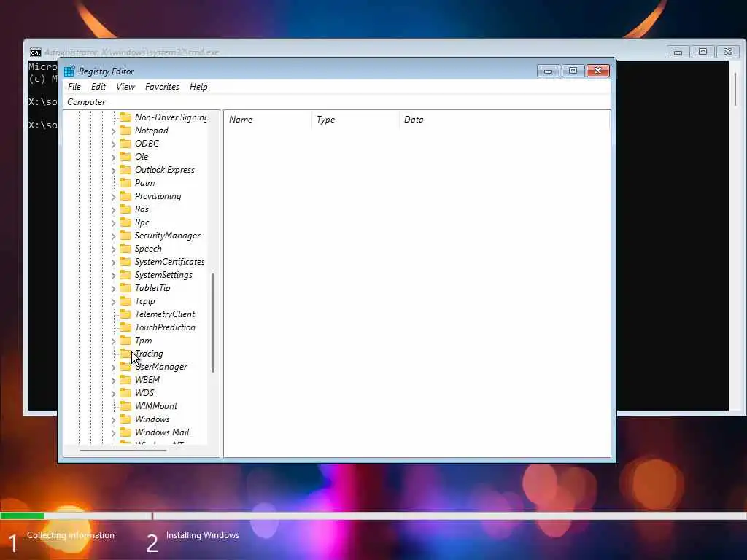Expand the SystemCertificates key

pos(113,262)
